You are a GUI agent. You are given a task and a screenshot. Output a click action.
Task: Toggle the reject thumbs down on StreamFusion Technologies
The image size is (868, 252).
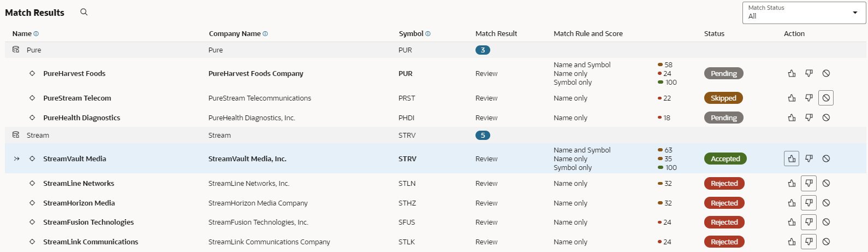(x=809, y=222)
